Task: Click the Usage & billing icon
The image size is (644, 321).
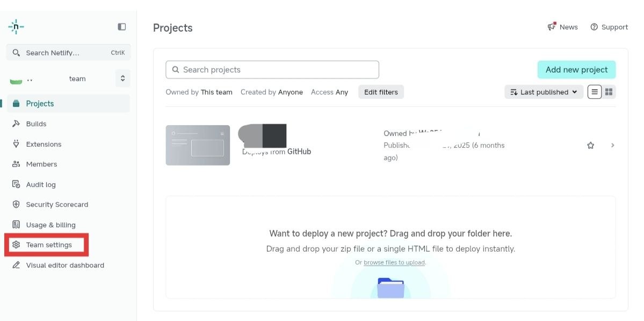Action: pyautogui.click(x=16, y=225)
